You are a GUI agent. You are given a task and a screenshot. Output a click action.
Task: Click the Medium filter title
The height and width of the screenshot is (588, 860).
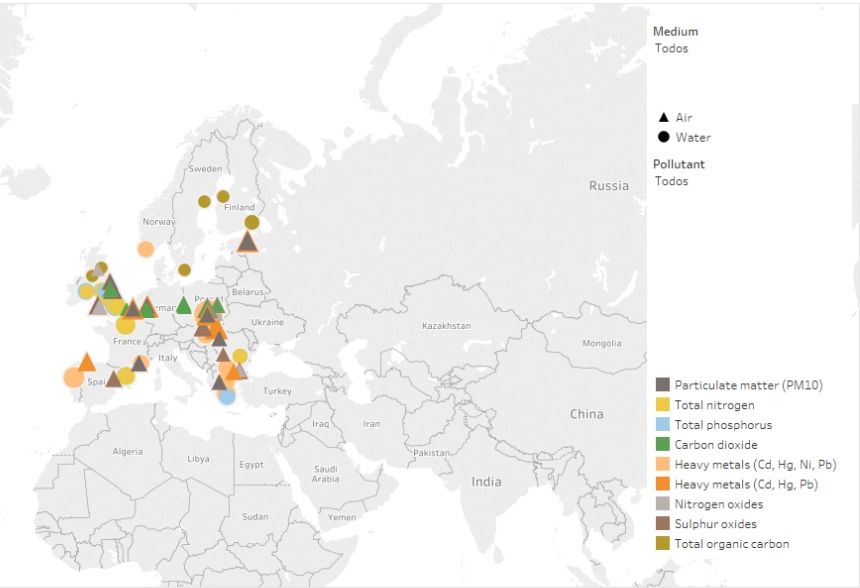pos(676,31)
